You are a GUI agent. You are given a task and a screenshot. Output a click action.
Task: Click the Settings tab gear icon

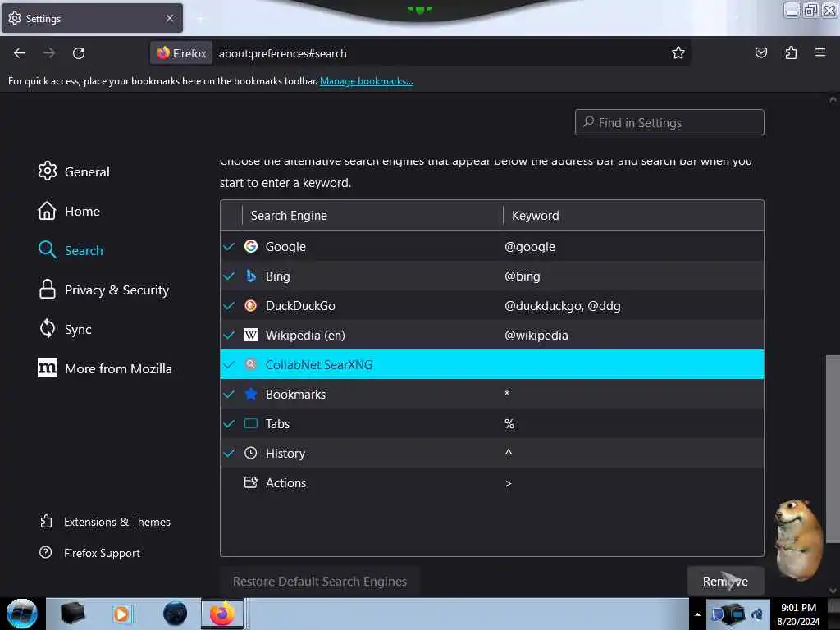tap(15, 18)
